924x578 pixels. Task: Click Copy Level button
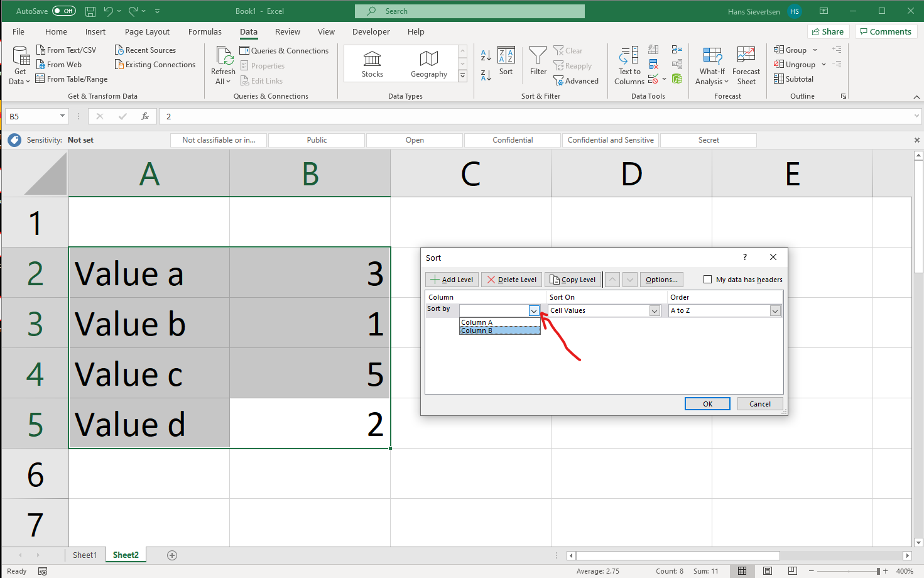[x=572, y=280]
